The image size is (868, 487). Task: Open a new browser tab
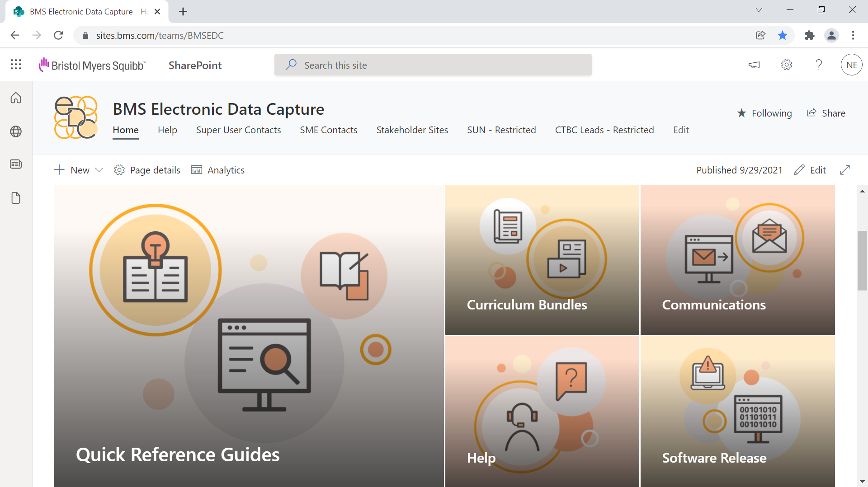(x=183, y=12)
